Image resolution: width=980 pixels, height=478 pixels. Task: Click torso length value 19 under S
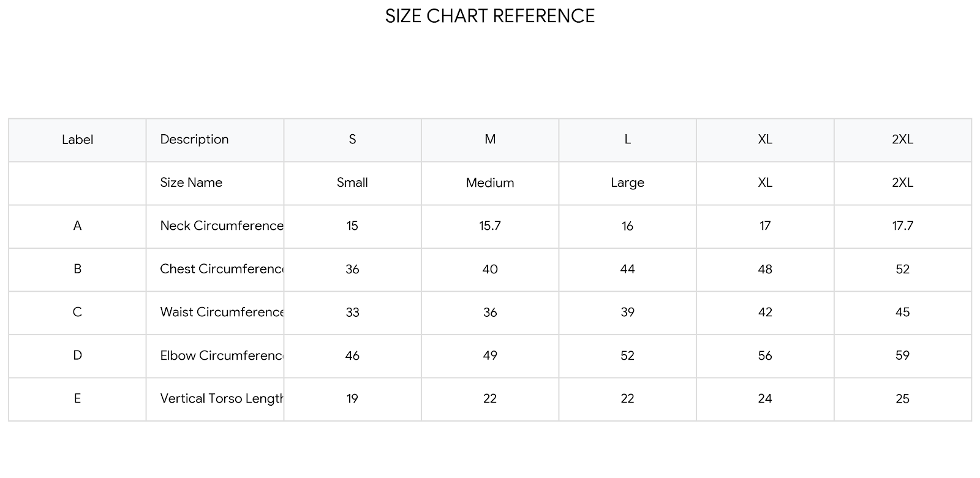point(352,399)
